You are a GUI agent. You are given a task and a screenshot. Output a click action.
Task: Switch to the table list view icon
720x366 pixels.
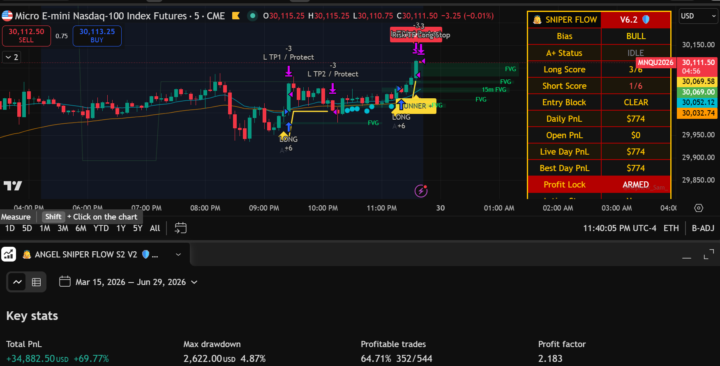coord(36,282)
